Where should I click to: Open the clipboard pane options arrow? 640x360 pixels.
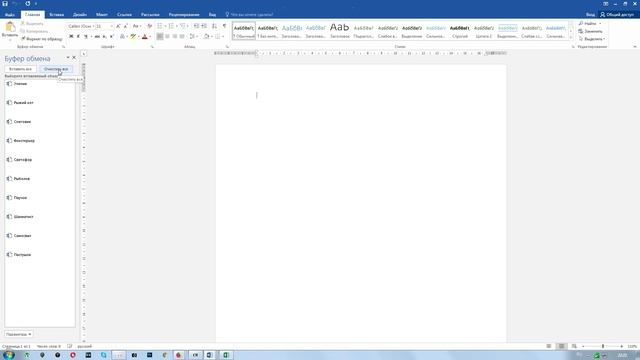tap(68, 58)
